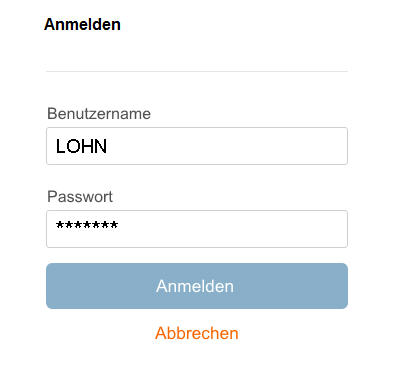The height and width of the screenshot is (374, 412).
Task: Place the cursor in the empty area of the password box
Action: click(233, 229)
